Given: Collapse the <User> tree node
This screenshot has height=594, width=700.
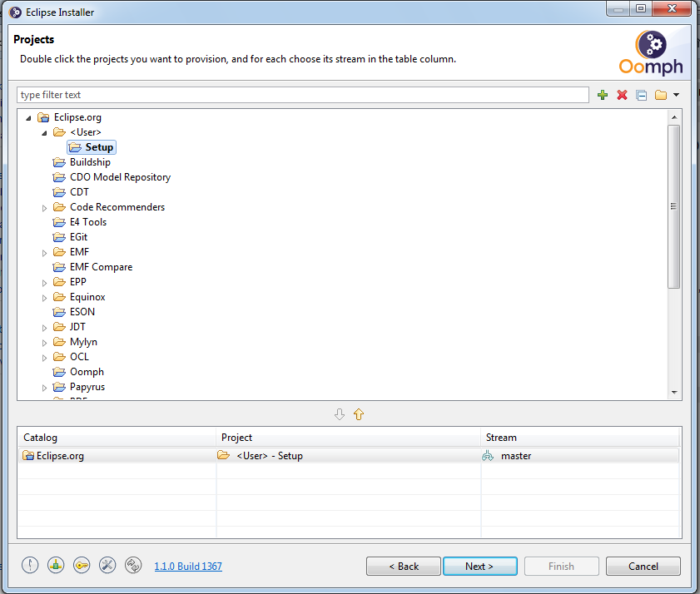Looking at the screenshot, I should click(x=44, y=133).
